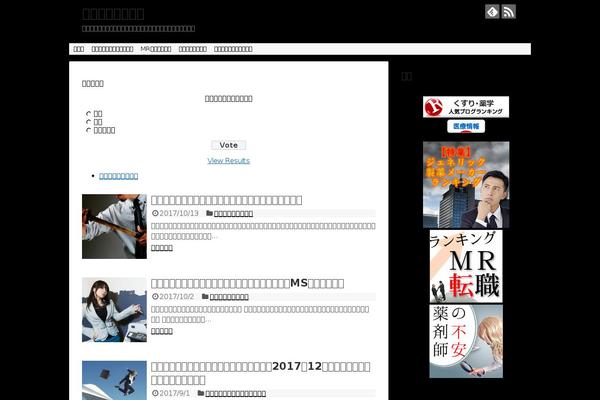Screen dimensions: 600x400
Task: Choose the third poll answer radio button
Action: point(89,130)
